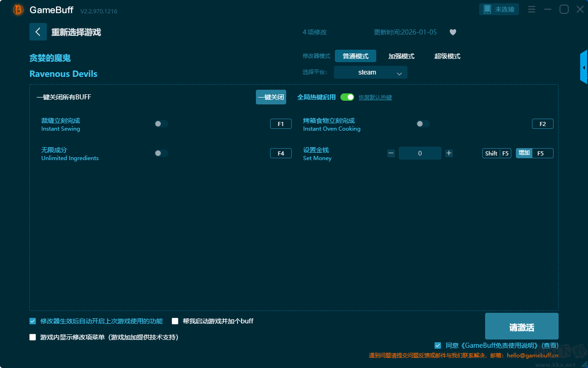The height and width of the screenshot is (368, 588).
Task: Expand the blue side panel arrow
Action: pos(584,68)
